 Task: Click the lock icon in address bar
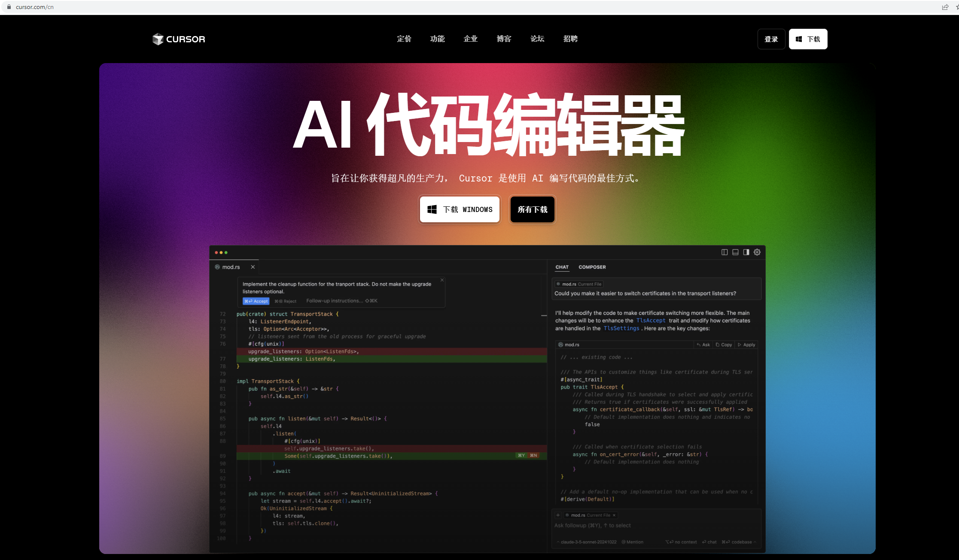[9, 7]
